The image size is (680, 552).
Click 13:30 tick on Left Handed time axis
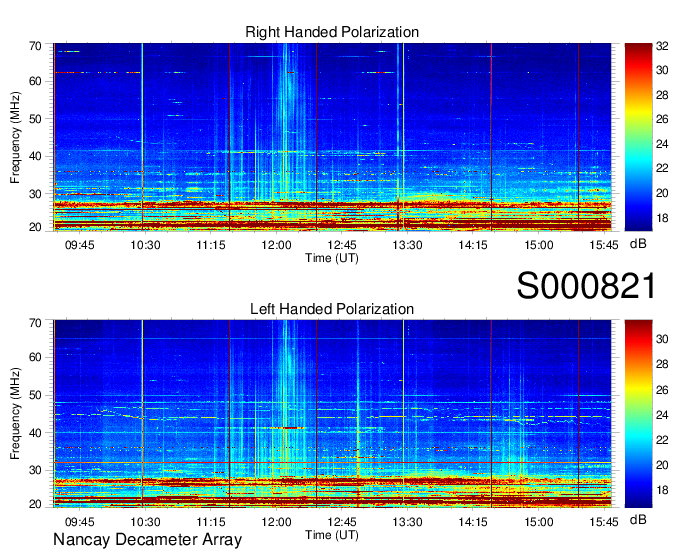coord(407,522)
